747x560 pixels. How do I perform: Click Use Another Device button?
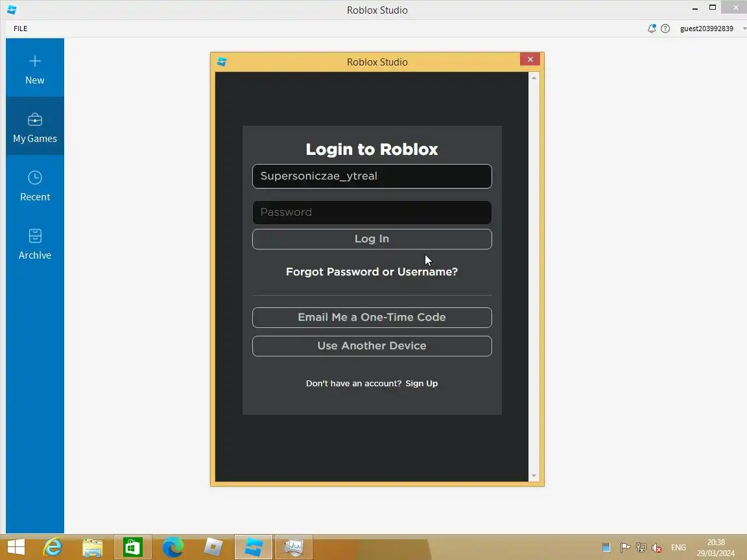pos(372,346)
